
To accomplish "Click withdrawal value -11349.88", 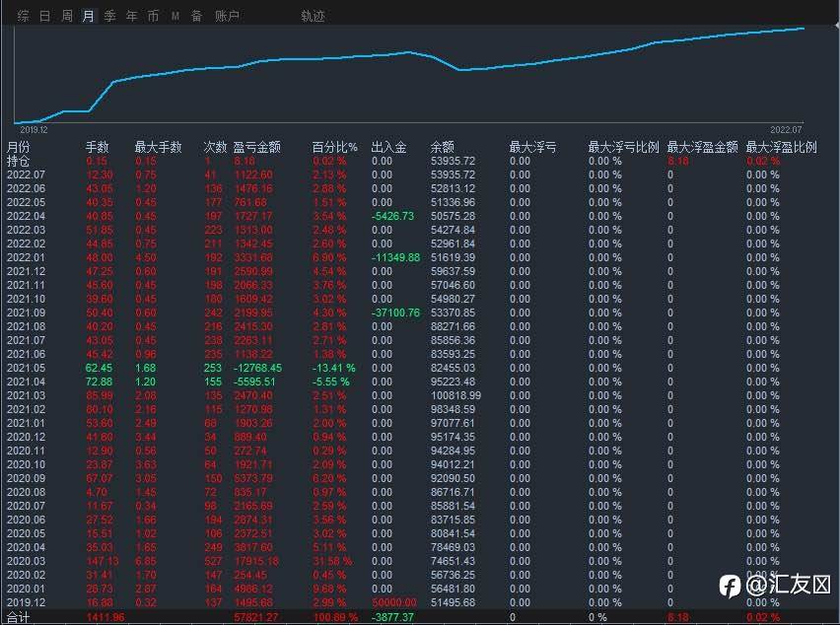I will pos(396,257).
